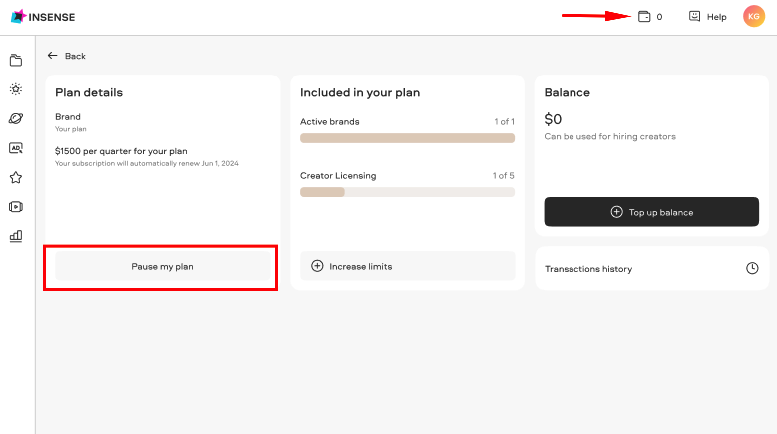Click the Increase limits button
This screenshot has width=777, height=434.
pyautogui.click(x=407, y=266)
